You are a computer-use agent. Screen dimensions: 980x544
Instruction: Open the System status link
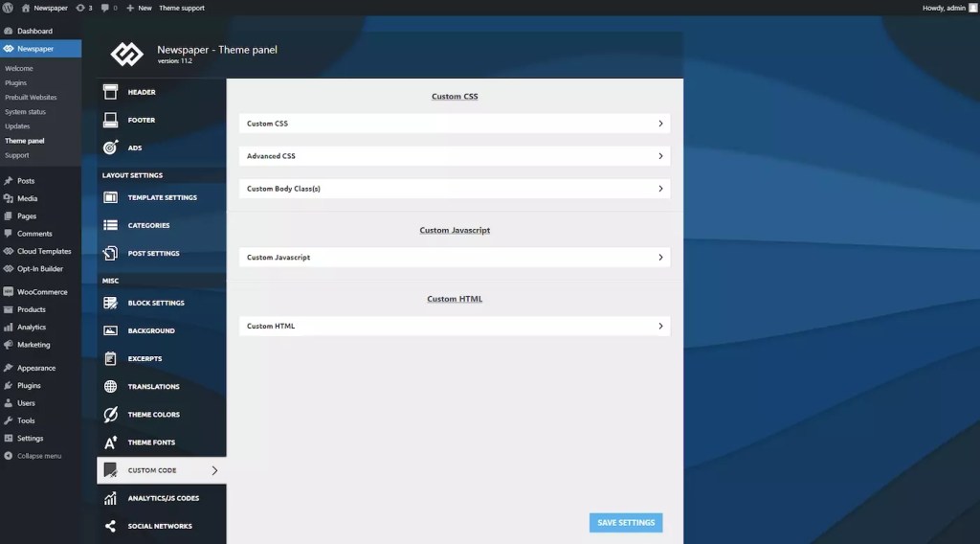[25, 112]
